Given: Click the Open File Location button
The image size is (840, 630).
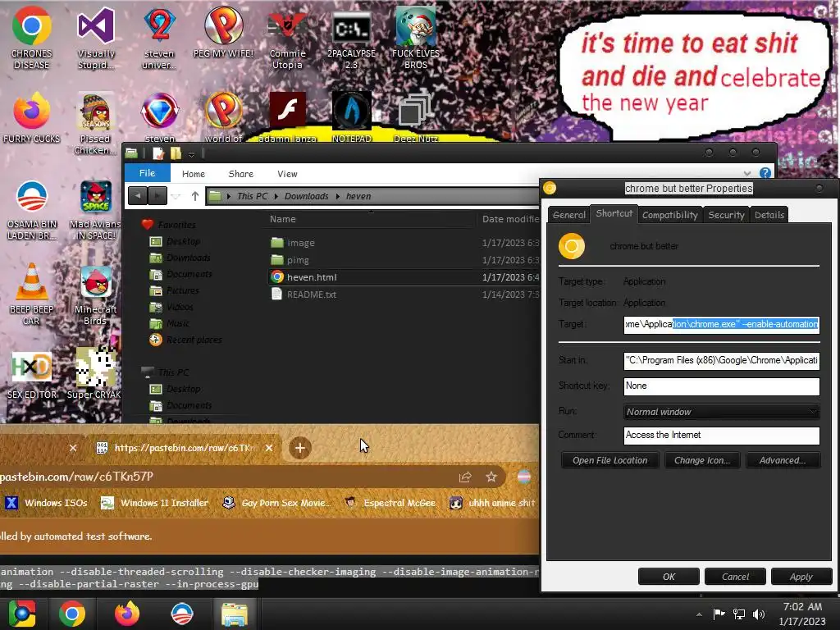Looking at the screenshot, I should point(609,460).
